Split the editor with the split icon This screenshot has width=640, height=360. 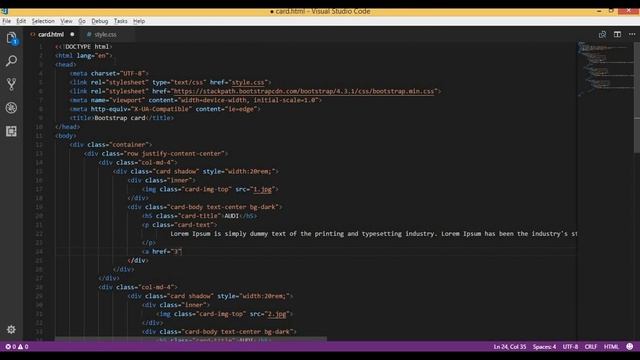(x=617, y=35)
